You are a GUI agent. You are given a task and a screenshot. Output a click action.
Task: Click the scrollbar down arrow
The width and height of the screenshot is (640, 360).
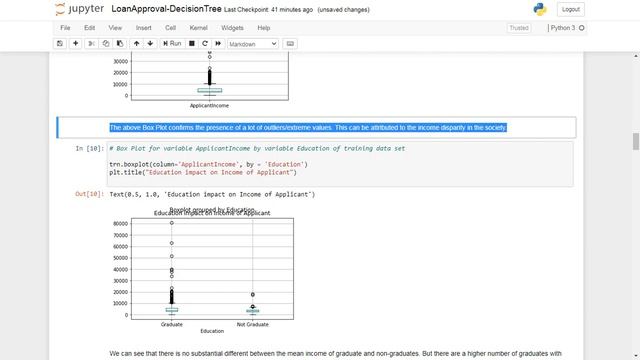click(636, 356)
